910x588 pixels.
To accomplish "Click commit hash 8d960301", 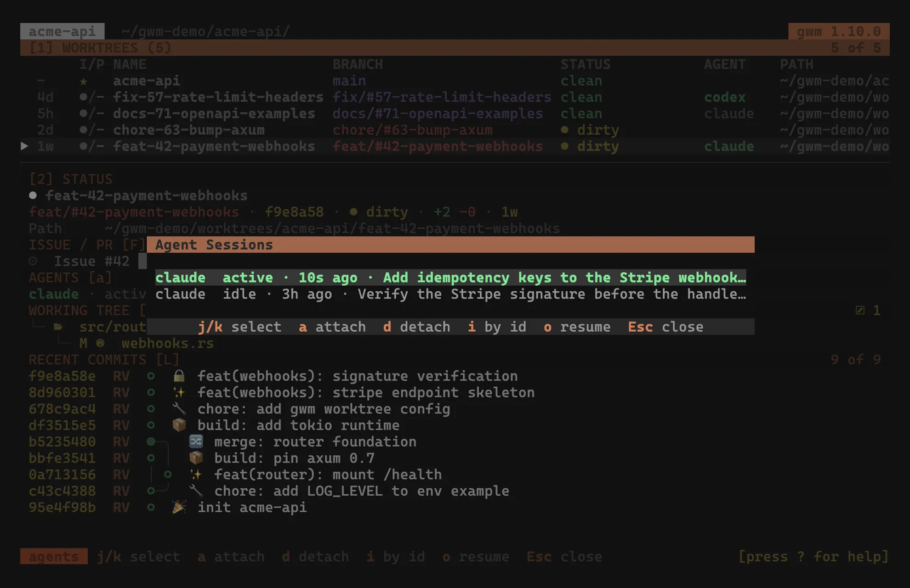I will (x=62, y=393).
